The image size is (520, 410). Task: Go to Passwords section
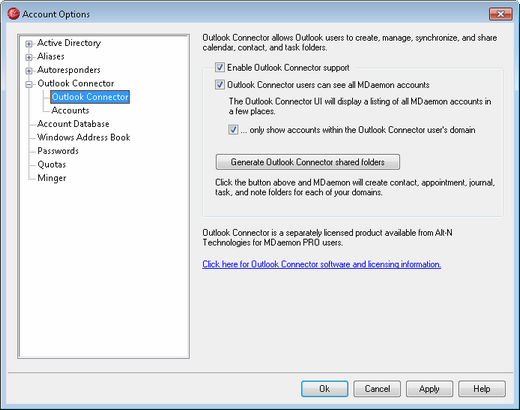click(58, 151)
